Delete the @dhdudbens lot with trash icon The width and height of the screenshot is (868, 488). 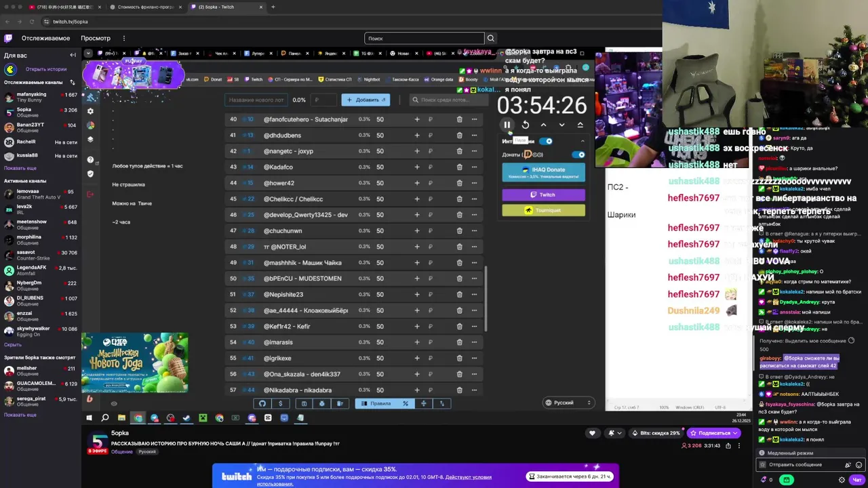(x=459, y=135)
